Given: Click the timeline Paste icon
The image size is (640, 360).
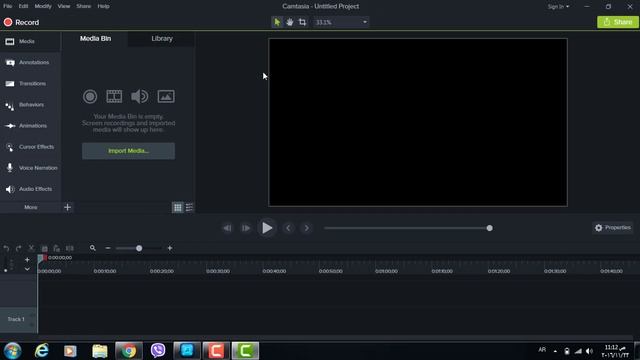Looking at the screenshot, I should pyautogui.click(x=57, y=248).
